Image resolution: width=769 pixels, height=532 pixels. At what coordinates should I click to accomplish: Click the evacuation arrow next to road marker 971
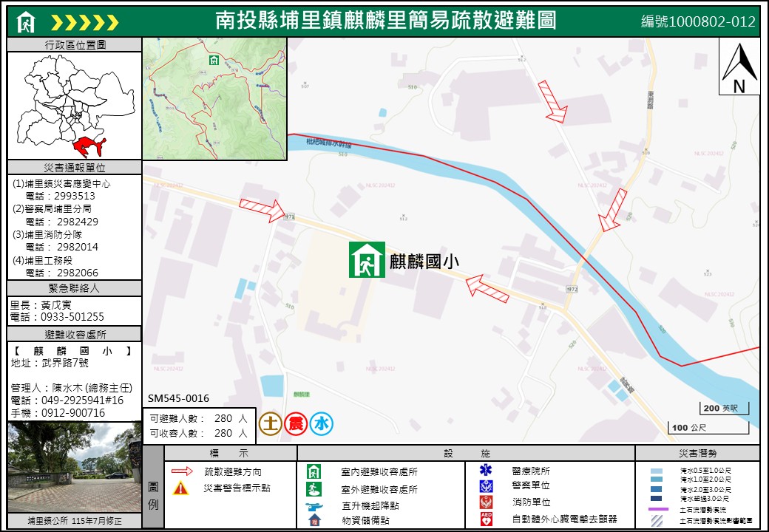coord(262,210)
